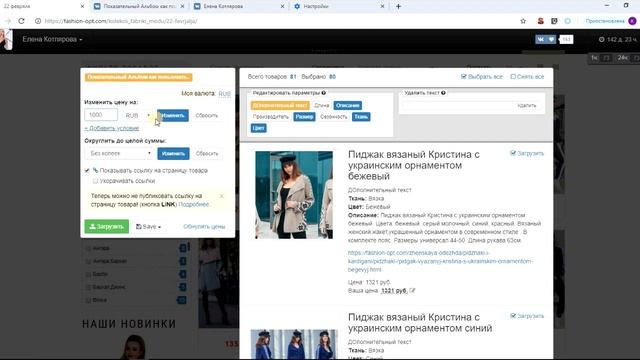Click Изменить button for rounding

(173, 153)
